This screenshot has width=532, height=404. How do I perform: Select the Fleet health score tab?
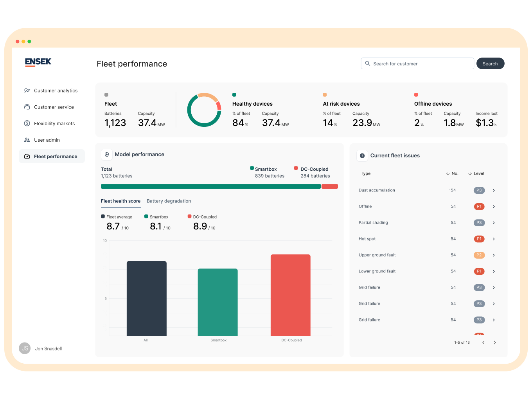click(120, 201)
